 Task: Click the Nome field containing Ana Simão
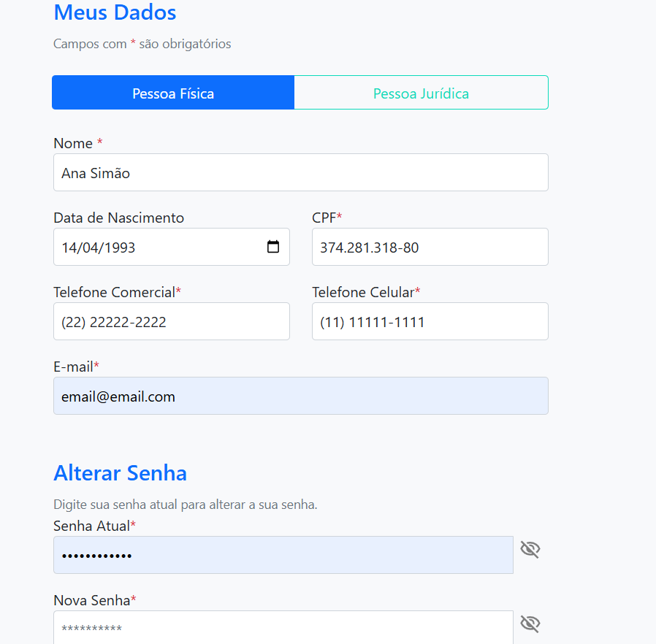point(300,172)
